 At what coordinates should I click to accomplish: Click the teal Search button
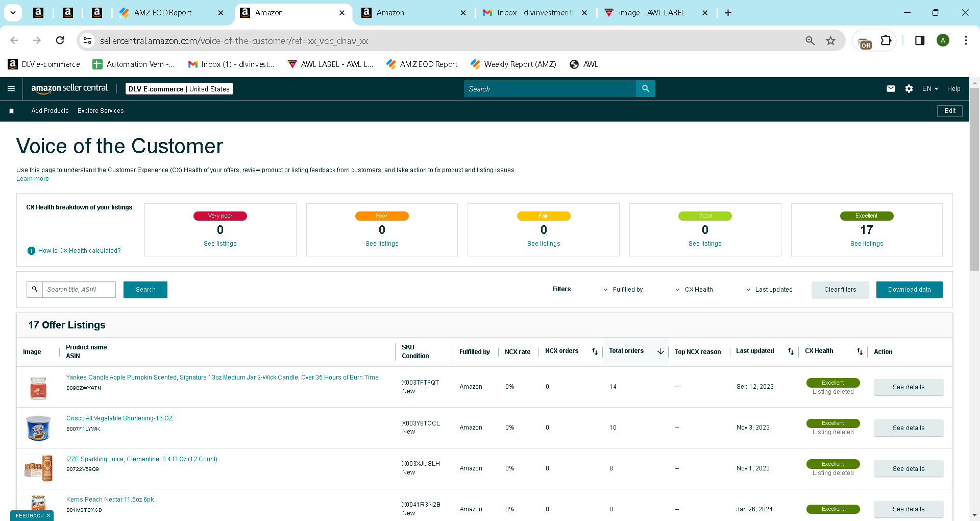(145, 290)
